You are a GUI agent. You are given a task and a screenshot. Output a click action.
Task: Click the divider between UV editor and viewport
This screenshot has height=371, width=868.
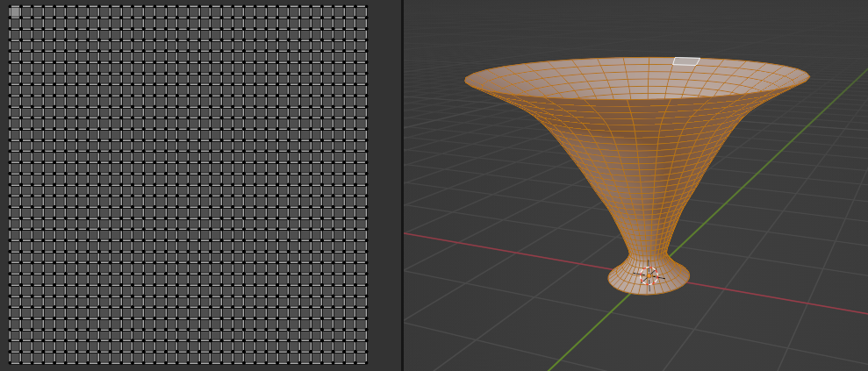[x=402, y=185]
